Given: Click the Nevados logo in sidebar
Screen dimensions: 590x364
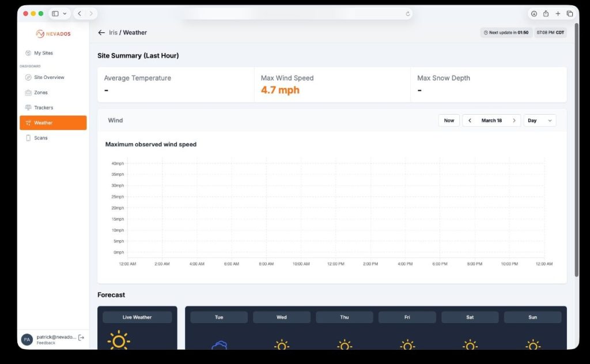Looking at the screenshot, I should point(53,34).
